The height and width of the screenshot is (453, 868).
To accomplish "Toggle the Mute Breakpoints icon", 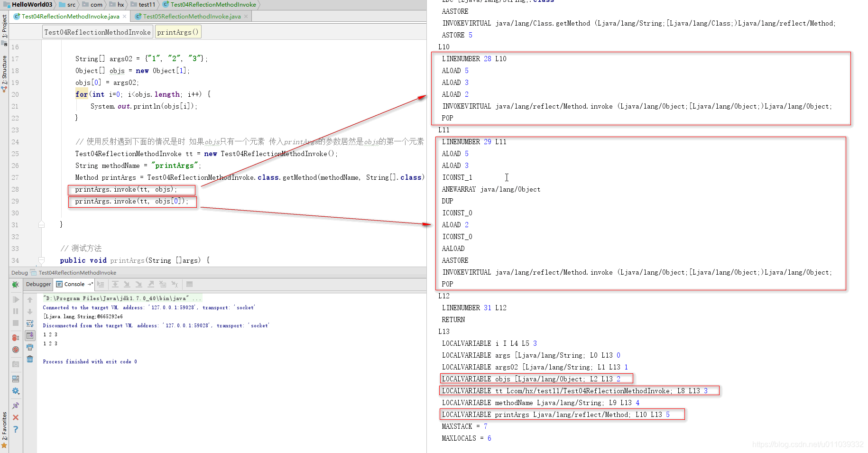I will (16, 350).
